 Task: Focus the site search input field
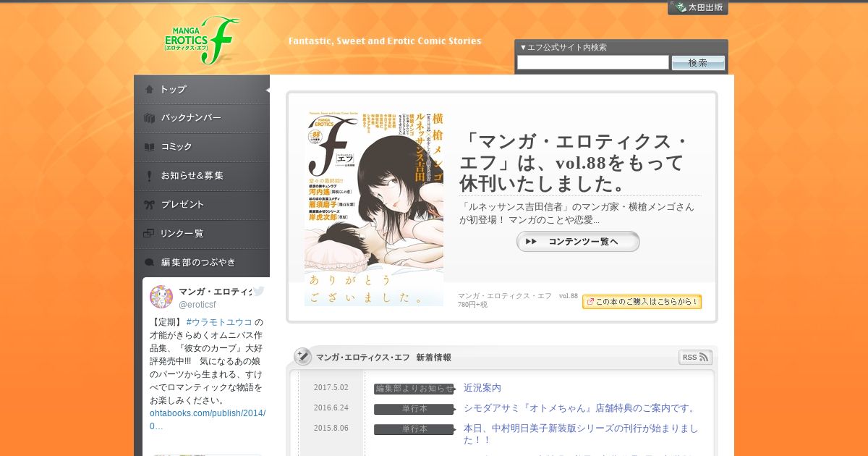[593, 62]
